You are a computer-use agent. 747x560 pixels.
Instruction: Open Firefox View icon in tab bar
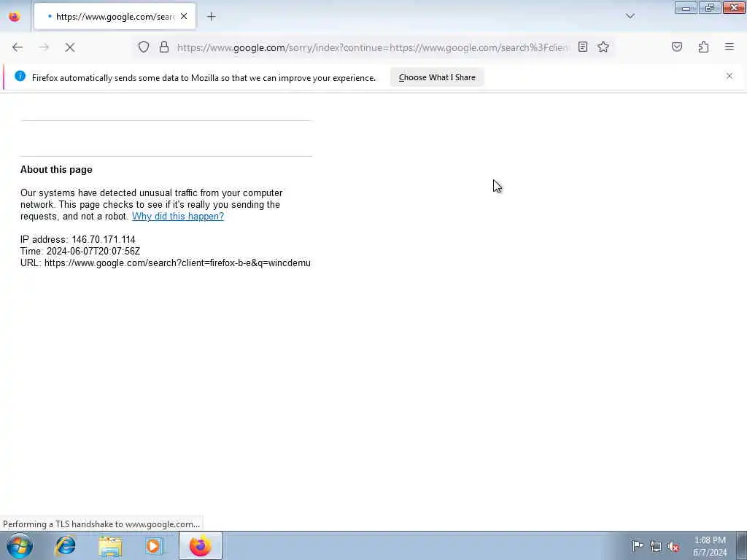pos(15,17)
